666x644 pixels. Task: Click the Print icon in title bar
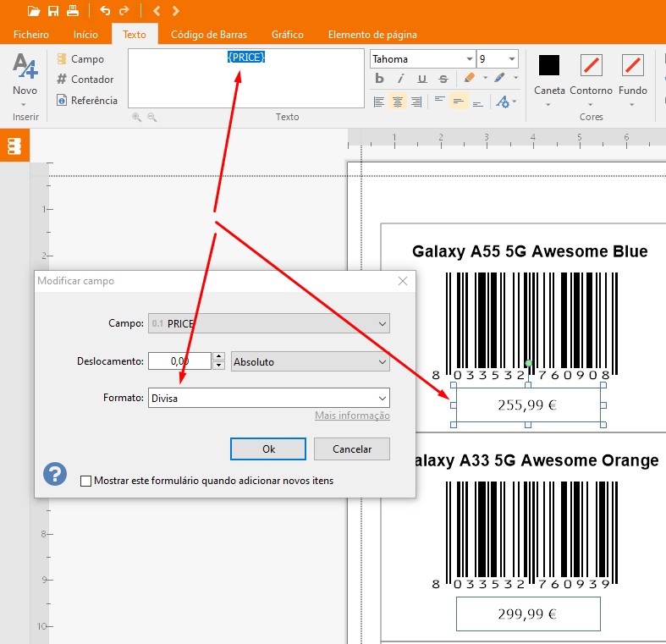pyautogui.click(x=73, y=11)
